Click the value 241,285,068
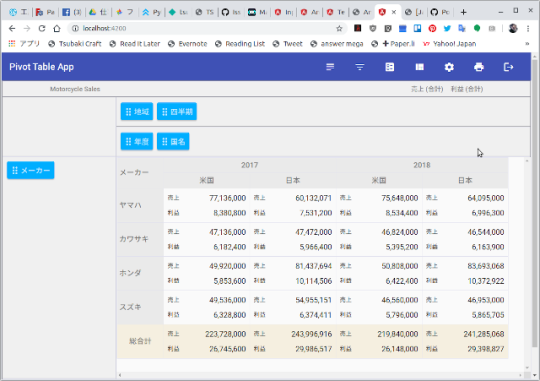The height and width of the screenshot is (381, 540). [484, 334]
